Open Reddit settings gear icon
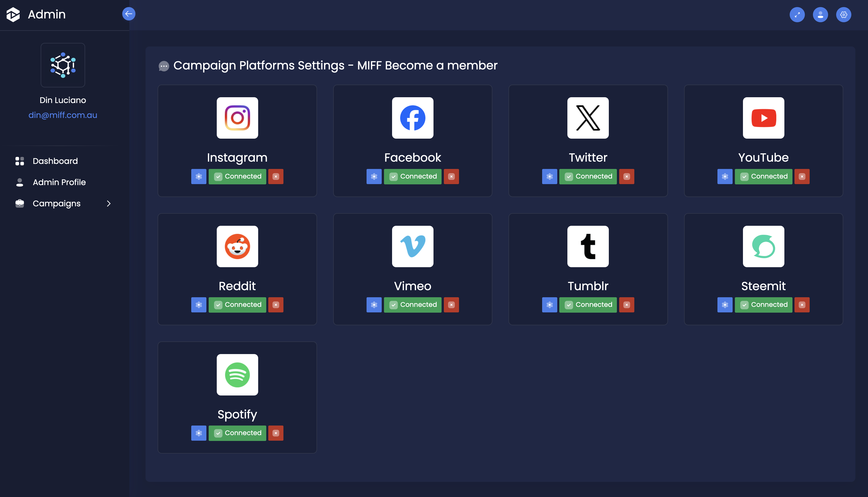Image resolution: width=868 pixels, height=497 pixels. (x=198, y=305)
